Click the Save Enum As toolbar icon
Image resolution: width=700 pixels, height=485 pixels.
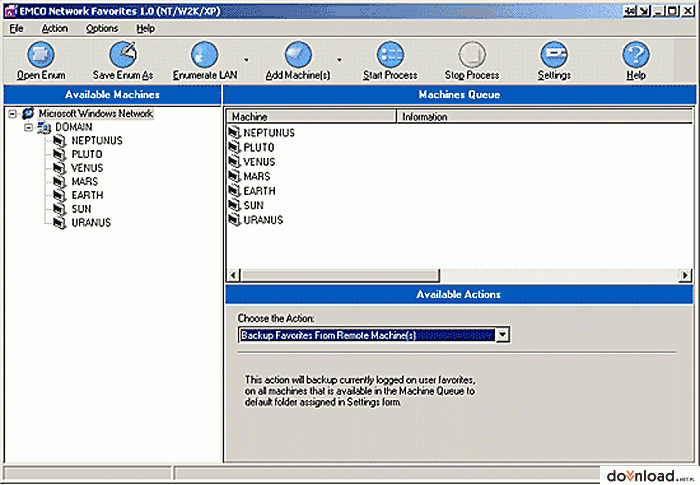point(123,55)
